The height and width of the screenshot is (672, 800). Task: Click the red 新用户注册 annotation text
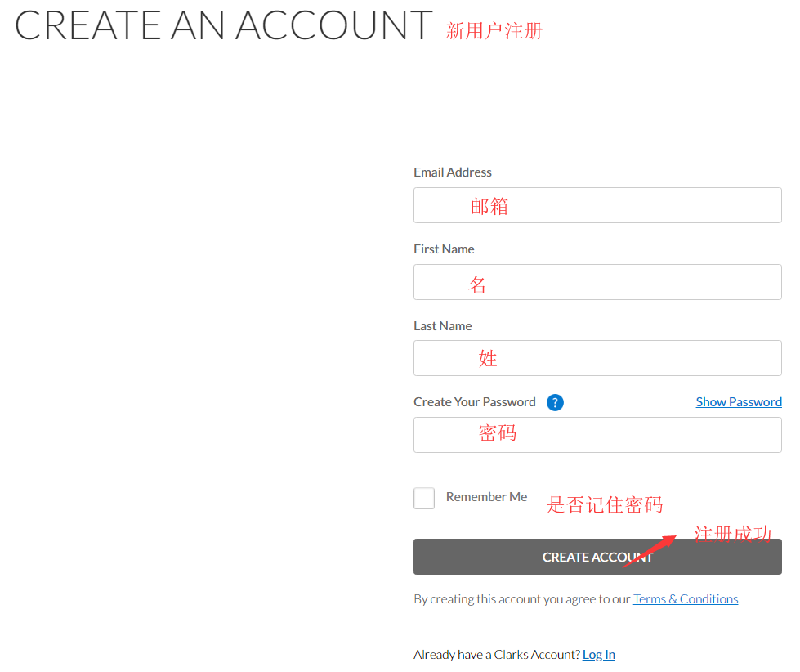pos(494,31)
